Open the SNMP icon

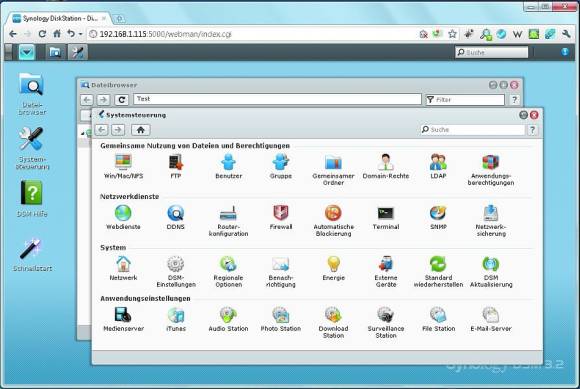click(438, 217)
